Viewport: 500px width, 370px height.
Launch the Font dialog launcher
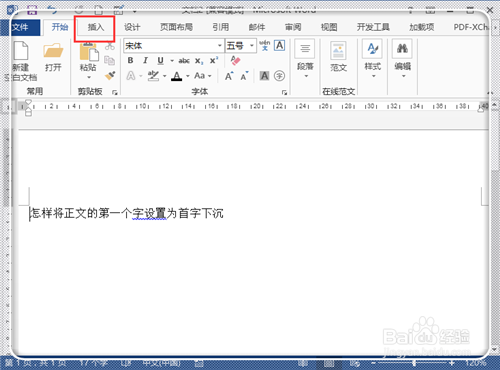tap(284, 92)
